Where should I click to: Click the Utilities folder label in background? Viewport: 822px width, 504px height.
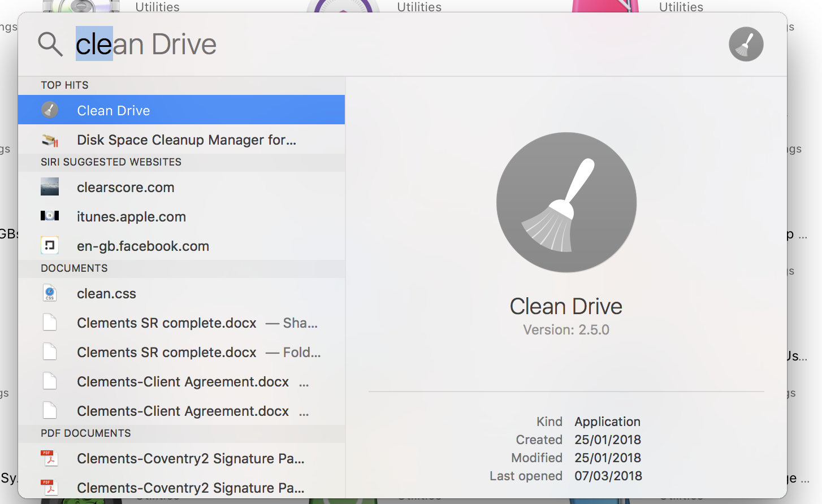157,7
